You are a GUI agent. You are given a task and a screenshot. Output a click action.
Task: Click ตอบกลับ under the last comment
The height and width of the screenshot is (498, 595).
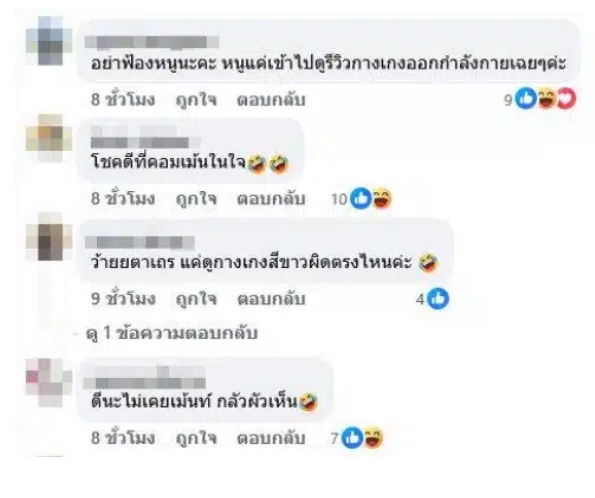271,438
